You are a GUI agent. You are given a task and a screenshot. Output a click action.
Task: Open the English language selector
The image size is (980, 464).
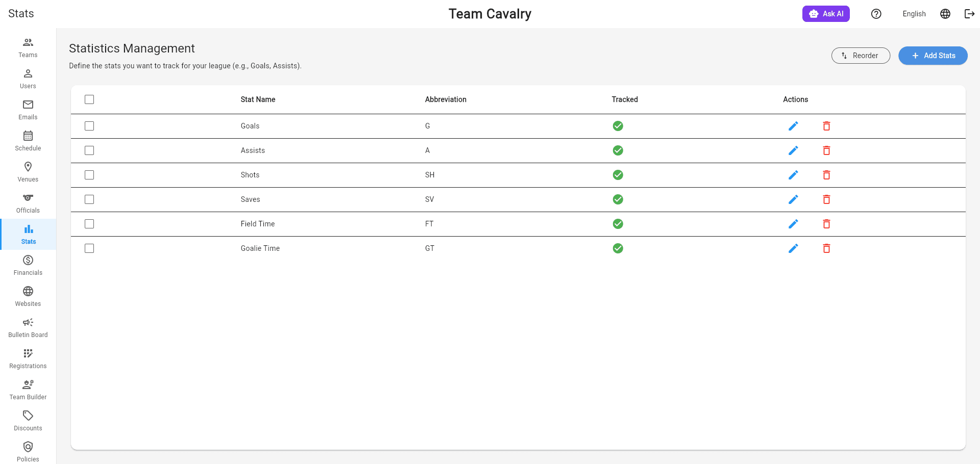[x=914, y=14]
